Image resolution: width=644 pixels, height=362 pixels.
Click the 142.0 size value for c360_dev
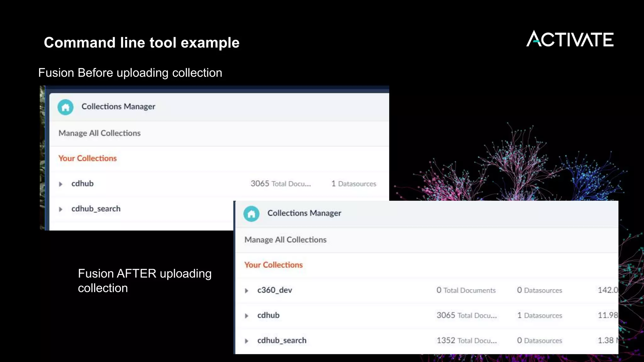608,290
